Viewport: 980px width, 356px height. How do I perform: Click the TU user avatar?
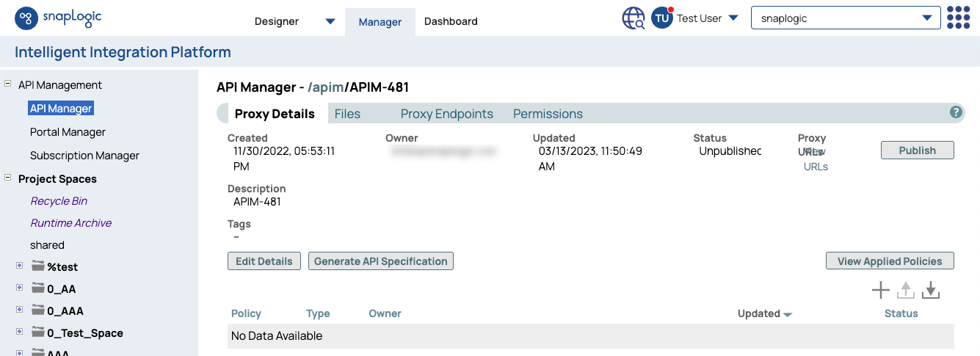click(662, 18)
